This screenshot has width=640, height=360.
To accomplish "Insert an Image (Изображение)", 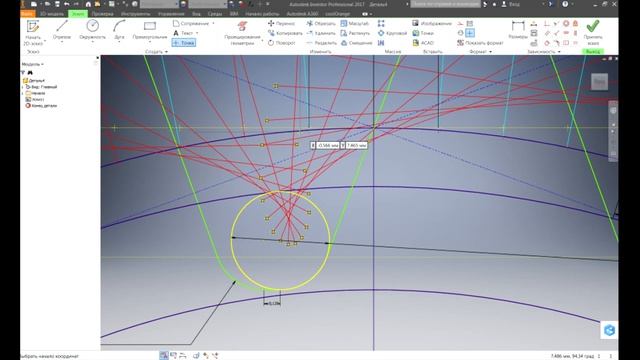I will (x=432, y=24).
